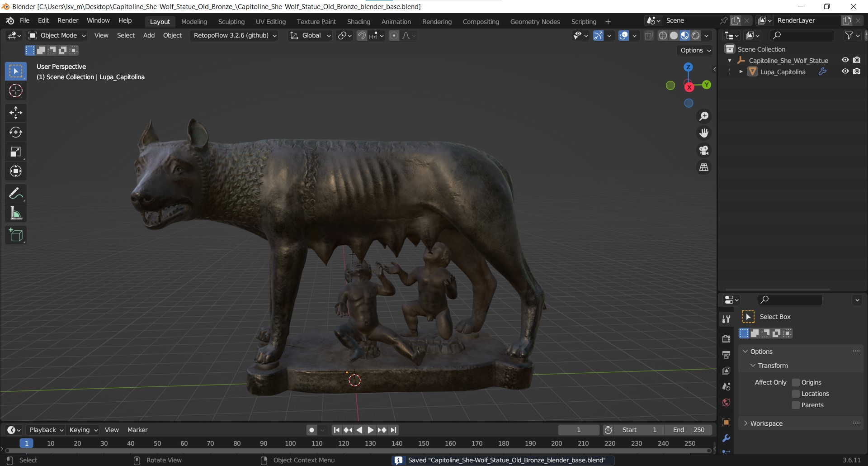
Task: Select the Scale tool
Action: [x=16, y=152]
